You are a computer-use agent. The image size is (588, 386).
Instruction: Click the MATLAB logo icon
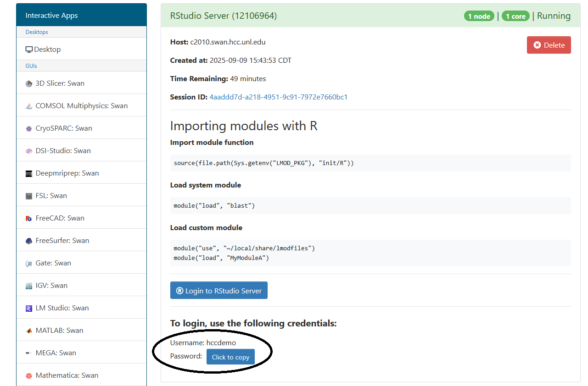[29, 331]
